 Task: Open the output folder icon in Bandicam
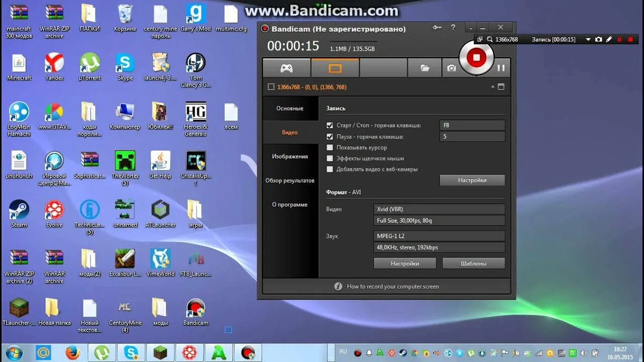click(x=425, y=68)
